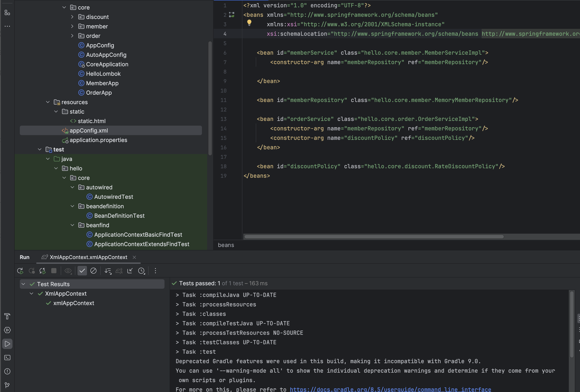
Task: Select the OrderApp class
Action: click(99, 93)
